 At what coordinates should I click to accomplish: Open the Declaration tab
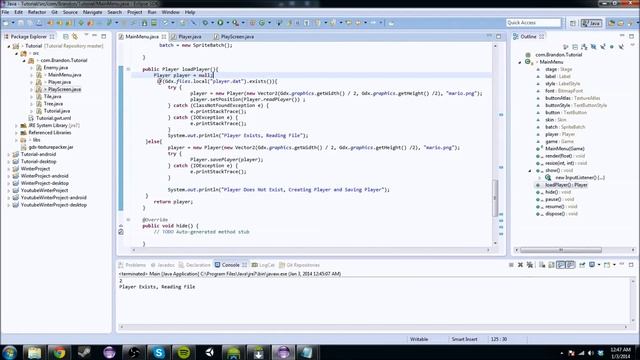pos(195,265)
